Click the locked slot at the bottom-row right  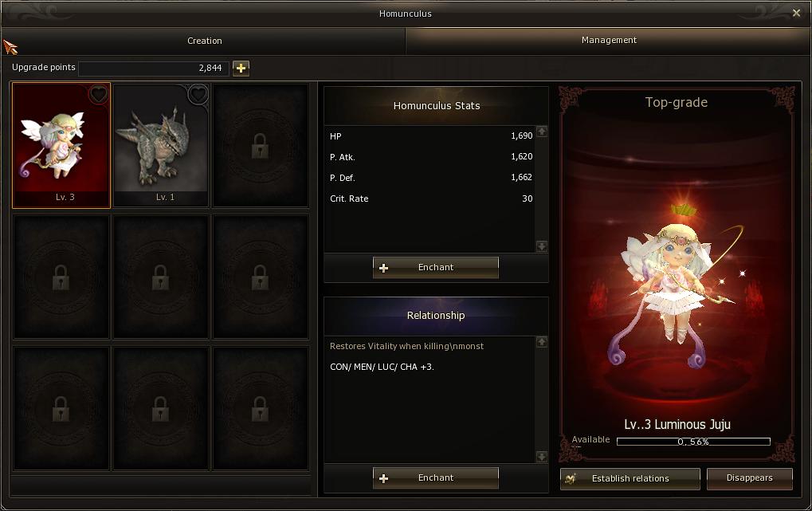click(x=261, y=408)
